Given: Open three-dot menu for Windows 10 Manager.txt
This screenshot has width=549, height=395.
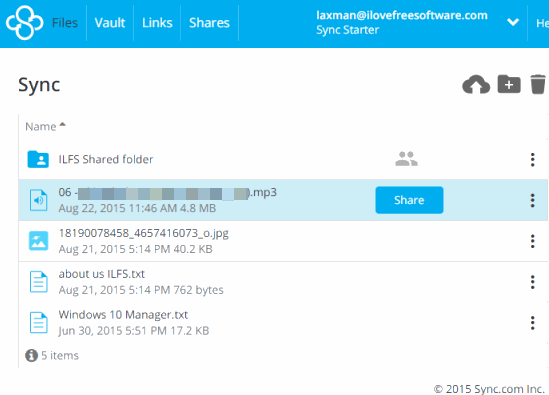Looking at the screenshot, I should [533, 323].
